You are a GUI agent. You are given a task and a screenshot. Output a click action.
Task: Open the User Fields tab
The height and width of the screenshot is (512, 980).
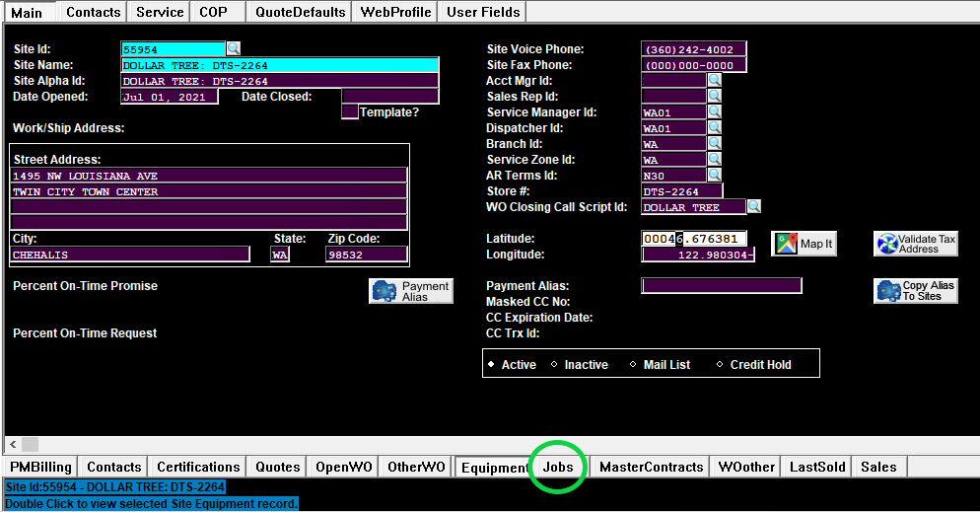(x=483, y=12)
